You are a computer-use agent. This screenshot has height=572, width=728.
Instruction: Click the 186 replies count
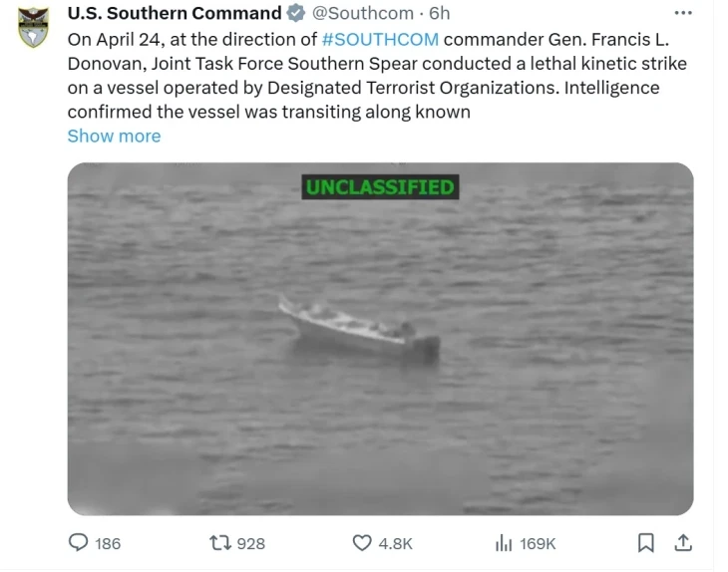coord(107,543)
